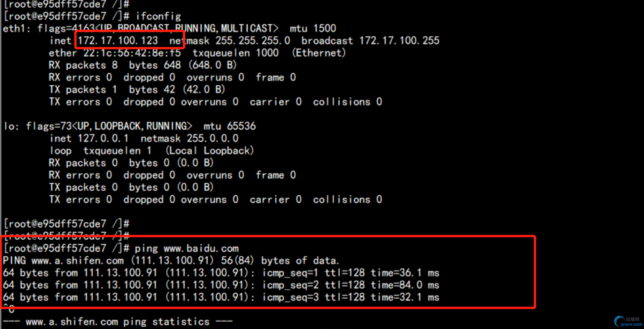The width and height of the screenshot is (644, 329).
Task: Click the 'ping www.baidu.com' command
Action: pyautogui.click(x=187, y=248)
